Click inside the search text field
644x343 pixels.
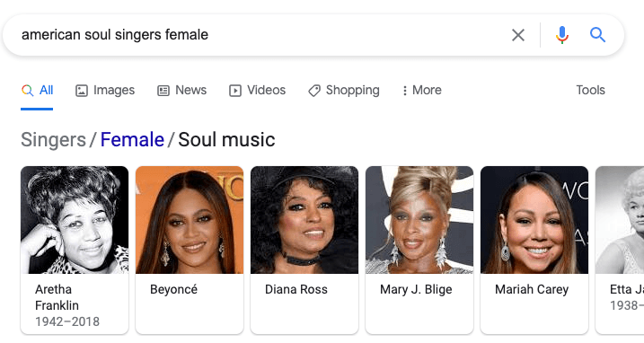(x=263, y=35)
